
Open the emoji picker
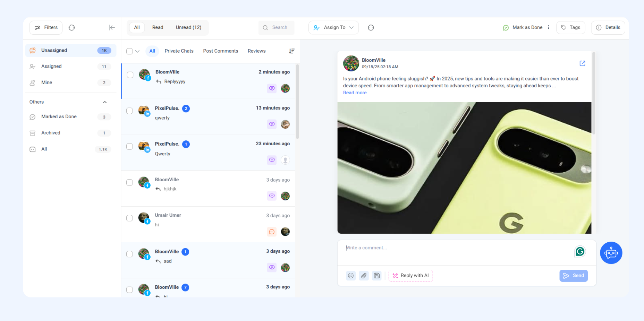351,276
